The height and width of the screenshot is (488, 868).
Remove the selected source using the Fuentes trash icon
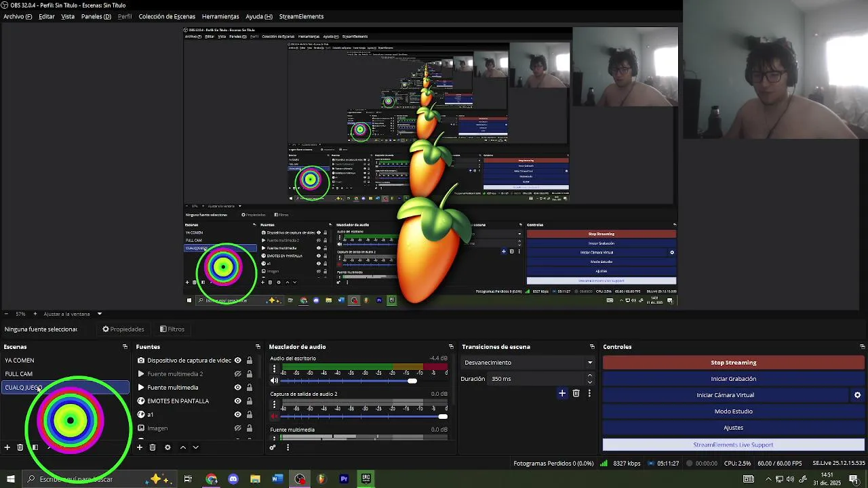click(153, 447)
